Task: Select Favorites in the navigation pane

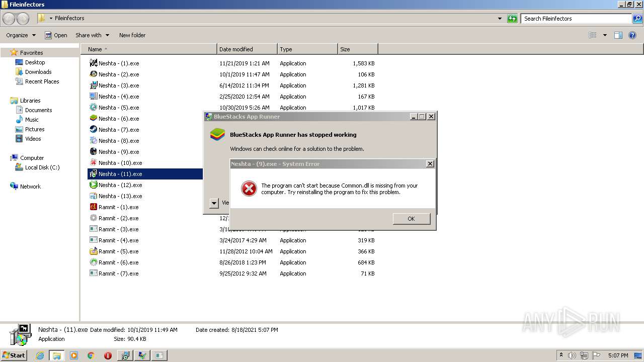Action: click(31, 53)
